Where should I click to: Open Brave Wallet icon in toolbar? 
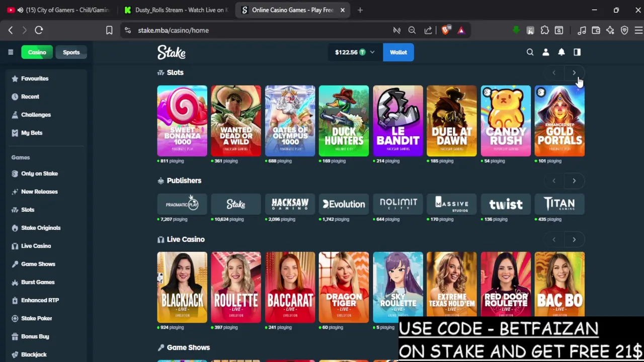click(596, 30)
